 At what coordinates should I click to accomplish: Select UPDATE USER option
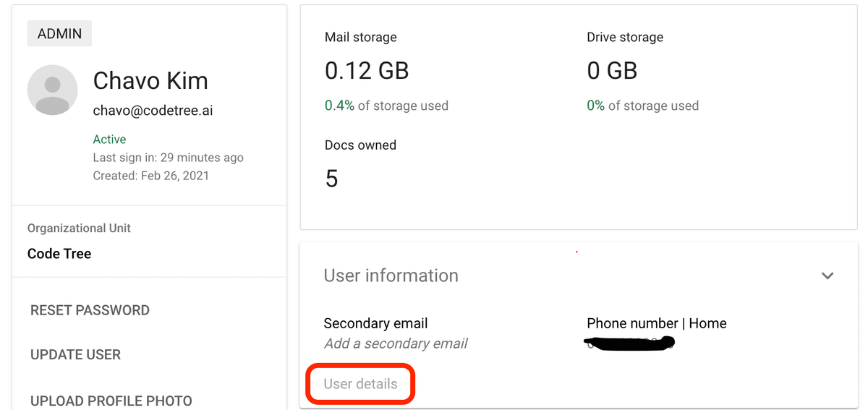tap(75, 355)
